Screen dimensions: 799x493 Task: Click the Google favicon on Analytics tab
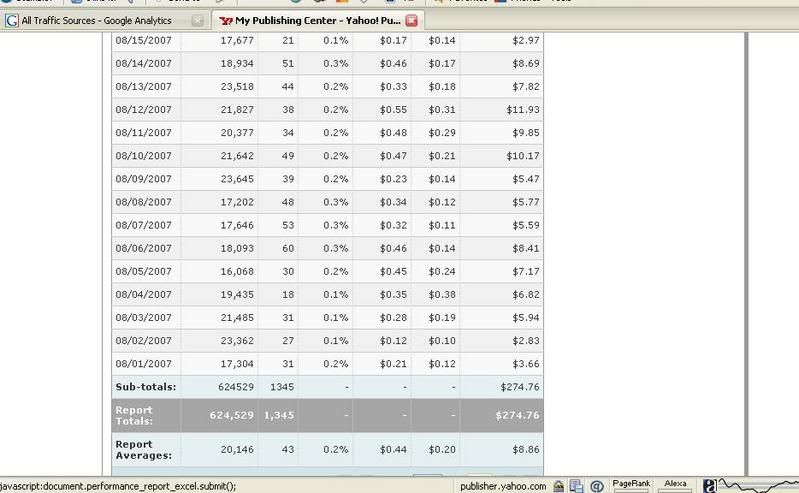(x=12, y=21)
